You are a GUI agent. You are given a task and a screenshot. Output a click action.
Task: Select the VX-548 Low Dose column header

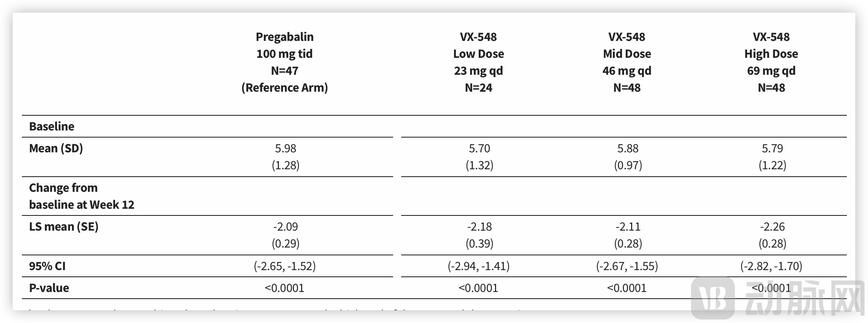478,62
